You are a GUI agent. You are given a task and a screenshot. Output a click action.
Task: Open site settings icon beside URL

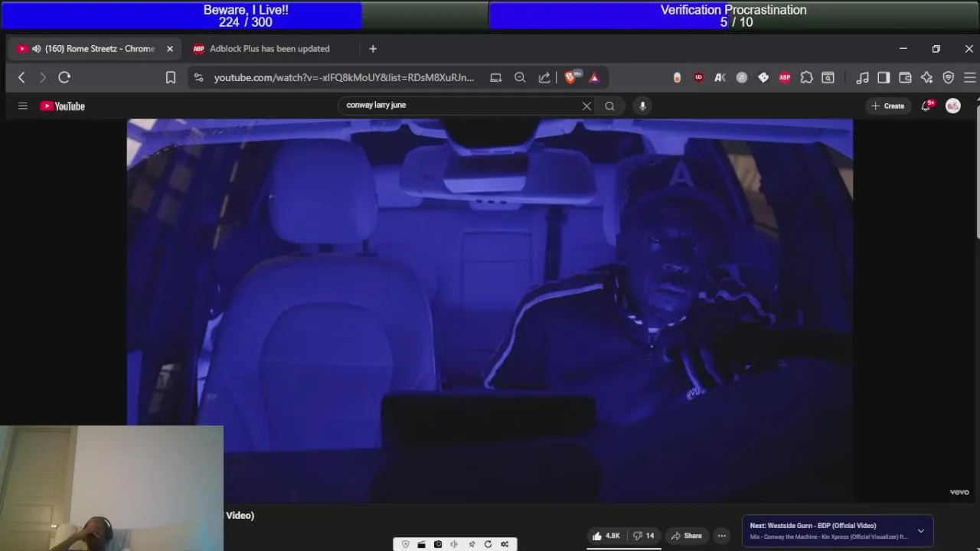198,77
